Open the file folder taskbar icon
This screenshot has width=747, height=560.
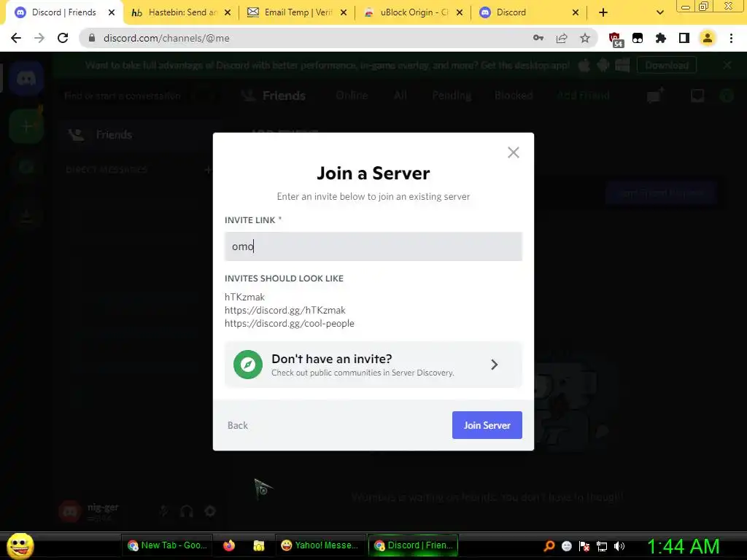(259, 545)
